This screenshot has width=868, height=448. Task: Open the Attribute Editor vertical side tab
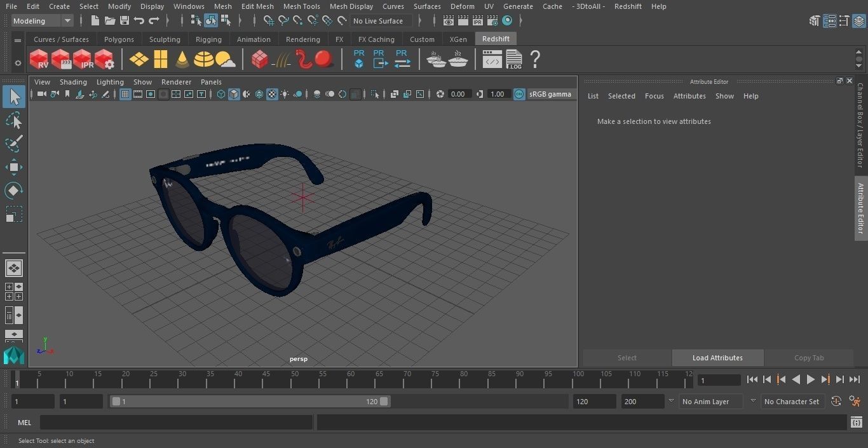click(x=861, y=208)
